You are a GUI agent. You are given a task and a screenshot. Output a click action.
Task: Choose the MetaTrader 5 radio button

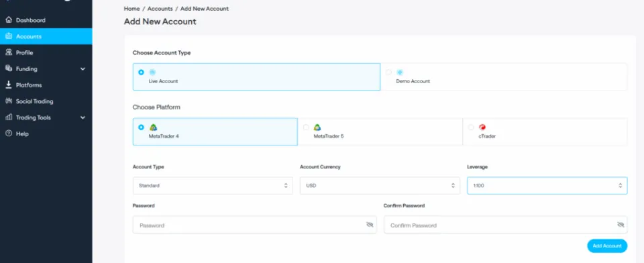pos(306,127)
